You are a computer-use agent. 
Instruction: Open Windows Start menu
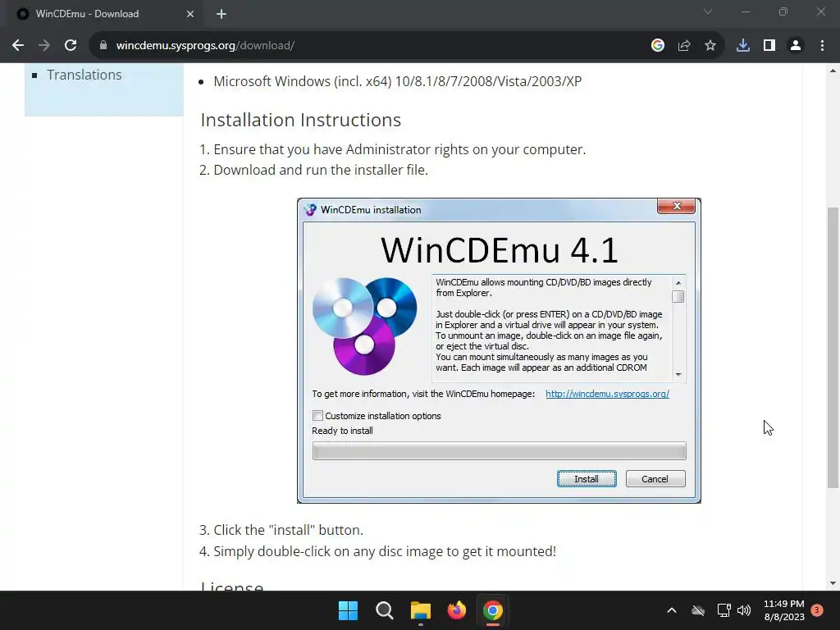point(348,610)
